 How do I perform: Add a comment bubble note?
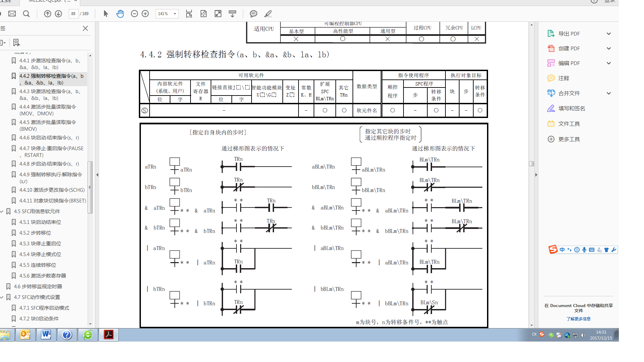(x=253, y=14)
